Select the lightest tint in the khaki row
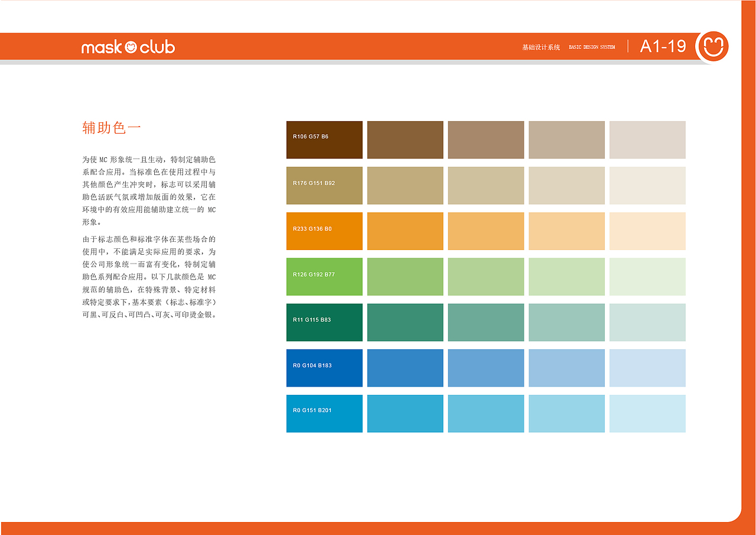 point(647,186)
